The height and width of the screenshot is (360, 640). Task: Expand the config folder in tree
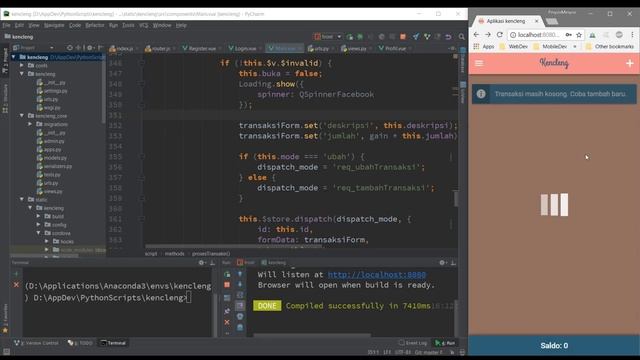pyautogui.click(x=38, y=224)
